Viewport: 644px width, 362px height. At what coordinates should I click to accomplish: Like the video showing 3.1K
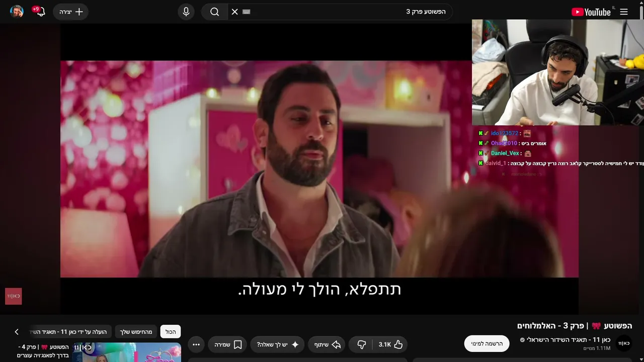pyautogui.click(x=390, y=344)
